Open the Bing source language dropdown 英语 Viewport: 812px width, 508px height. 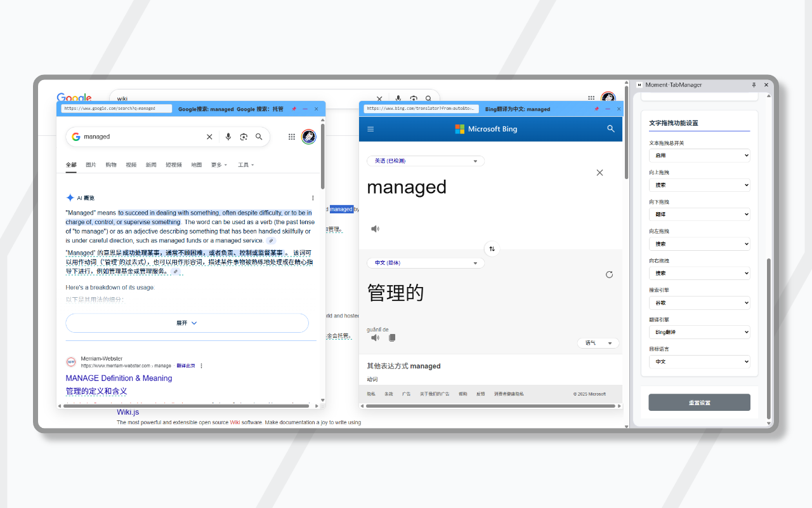426,161
